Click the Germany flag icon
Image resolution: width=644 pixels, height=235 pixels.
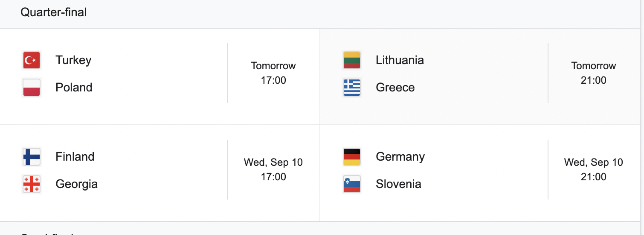352,157
